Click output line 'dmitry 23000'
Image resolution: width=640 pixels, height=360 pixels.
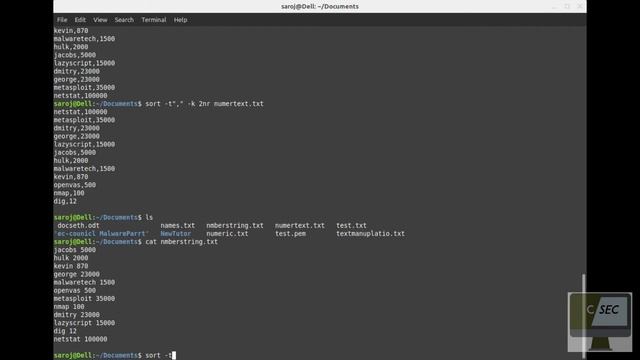tap(76, 315)
